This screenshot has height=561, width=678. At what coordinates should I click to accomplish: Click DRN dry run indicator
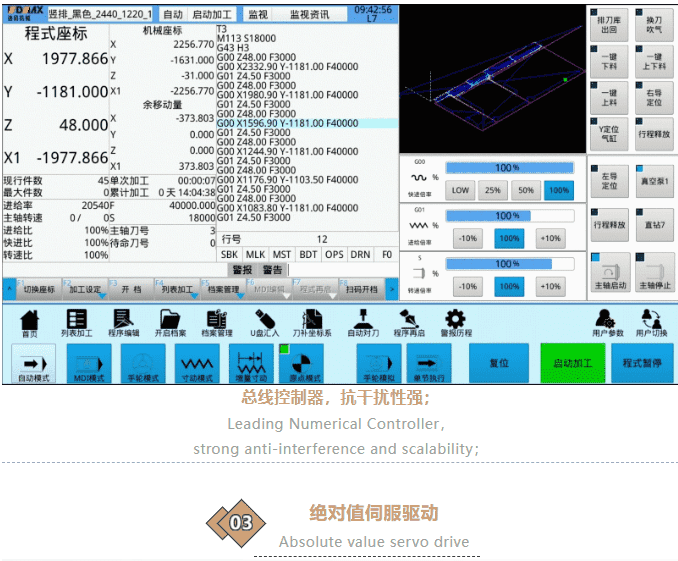(360, 255)
